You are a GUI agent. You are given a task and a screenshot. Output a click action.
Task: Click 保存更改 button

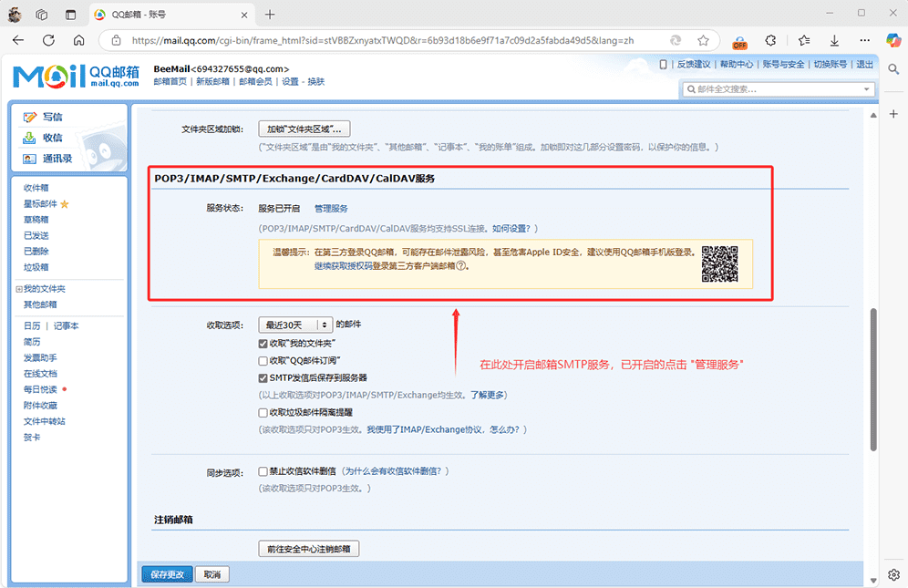168,574
